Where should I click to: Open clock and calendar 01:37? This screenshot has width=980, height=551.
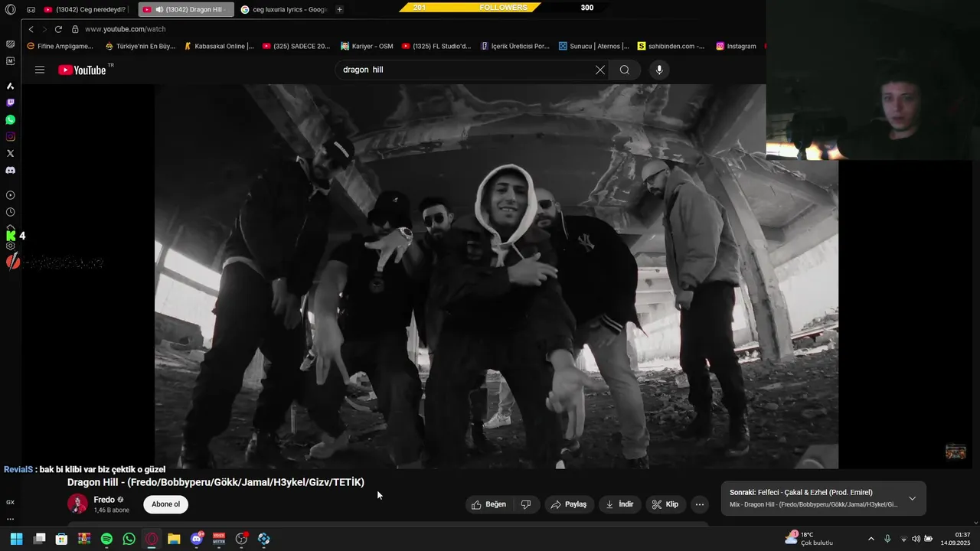tap(955, 539)
